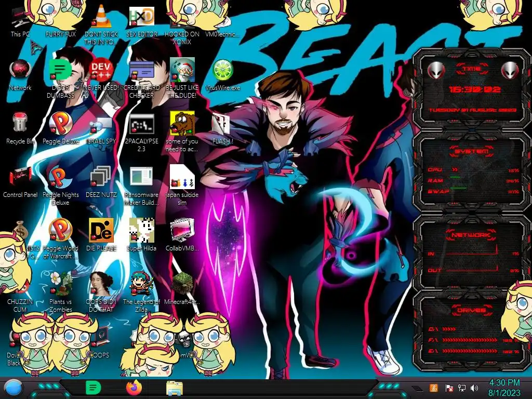Open DEEZ NUTZ shortcut
532x399 pixels.
[101, 177]
